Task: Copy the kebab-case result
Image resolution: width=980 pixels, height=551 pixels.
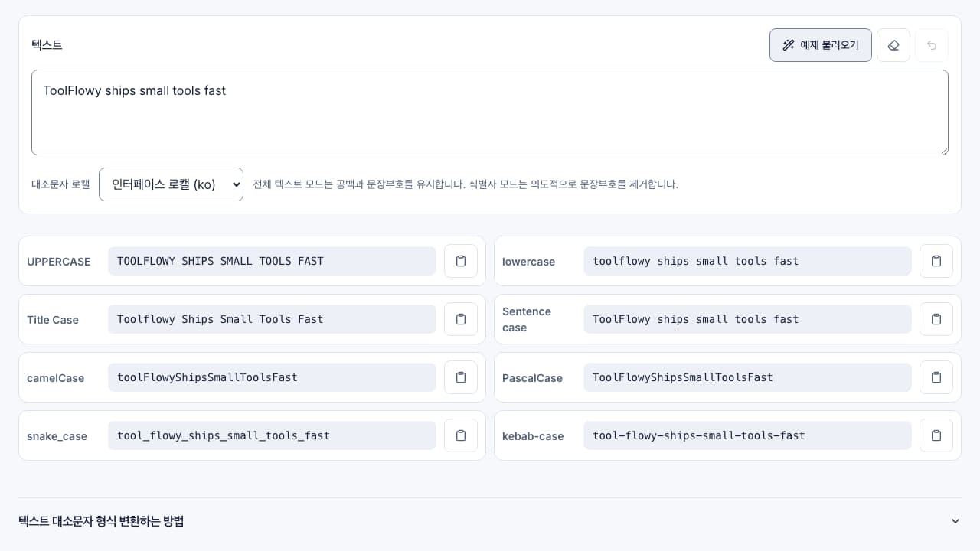Action: click(x=936, y=435)
